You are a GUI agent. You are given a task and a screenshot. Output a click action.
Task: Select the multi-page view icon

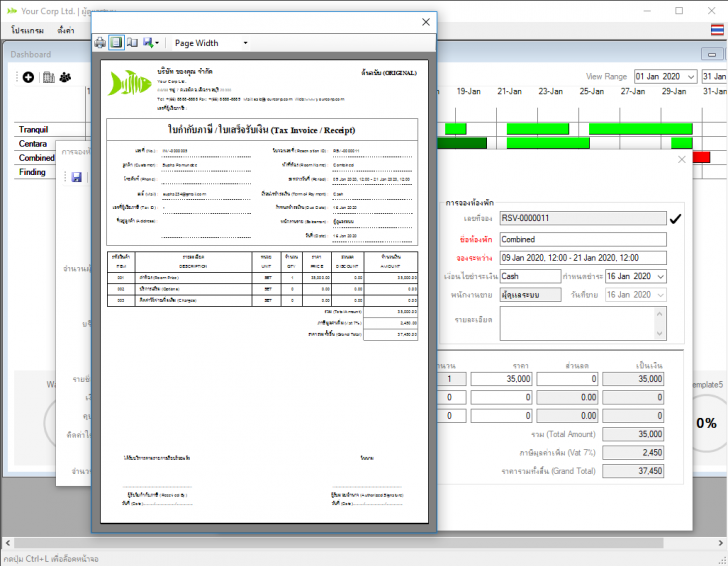tap(132, 43)
